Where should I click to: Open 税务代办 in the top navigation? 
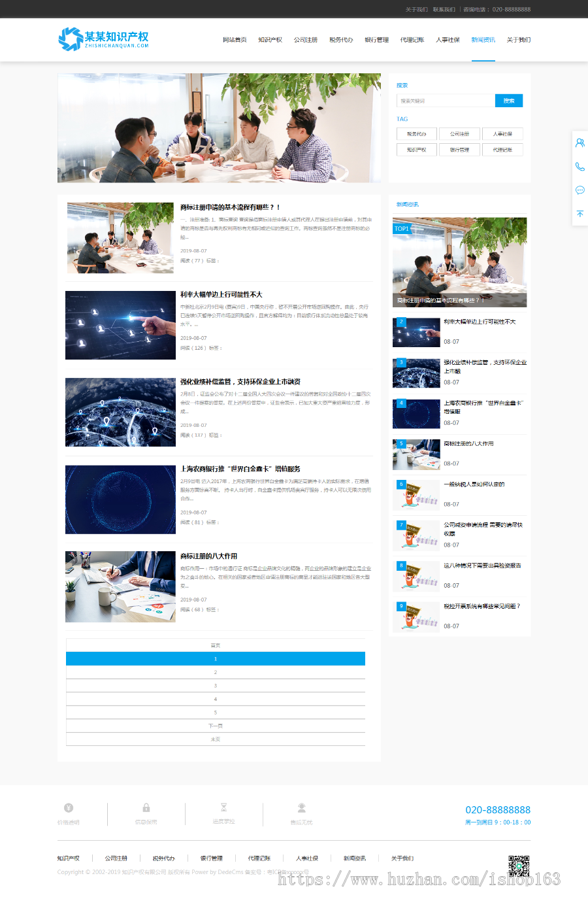(341, 40)
